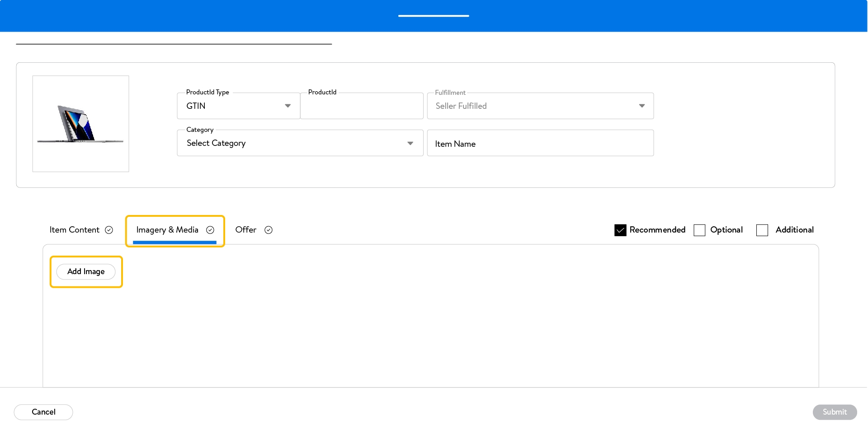Click the Item Name input field
This screenshot has height=439, width=868.
click(x=540, y=143)
